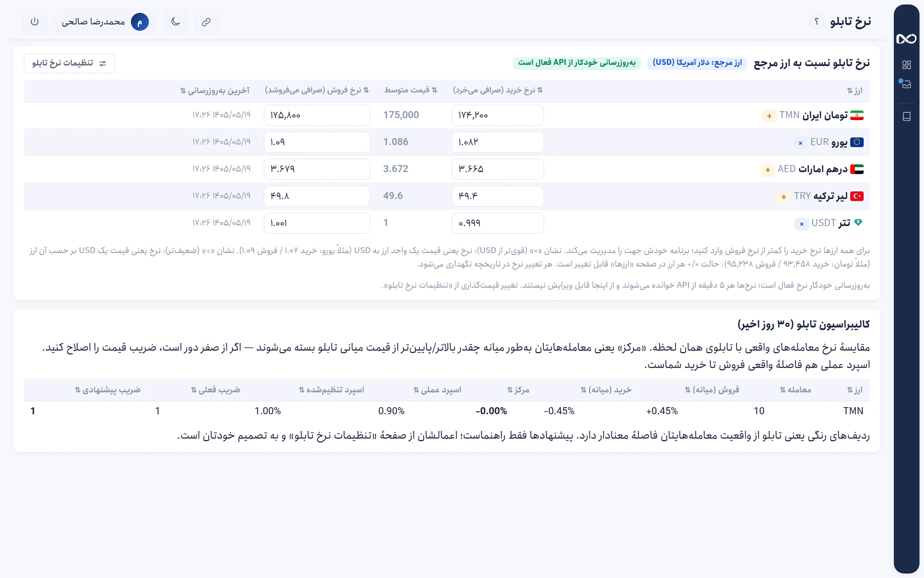The height and width of the screenshot is (578, 924).
Task: Click the divide badge next to TRY
Action: pos(783,197)
